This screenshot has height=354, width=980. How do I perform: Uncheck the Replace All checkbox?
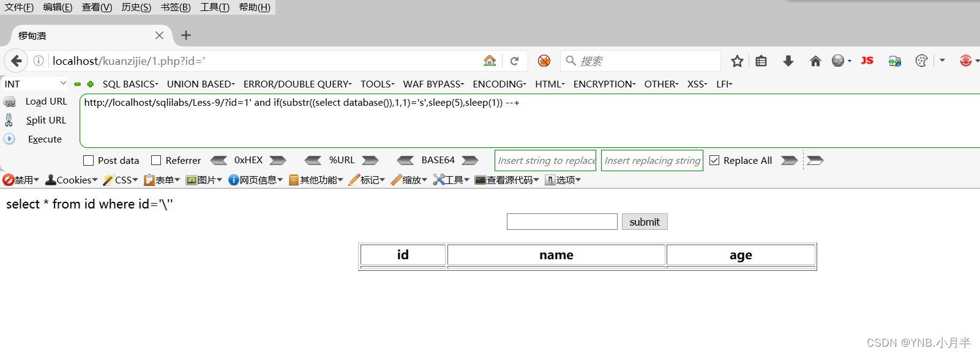pos(714,160)
